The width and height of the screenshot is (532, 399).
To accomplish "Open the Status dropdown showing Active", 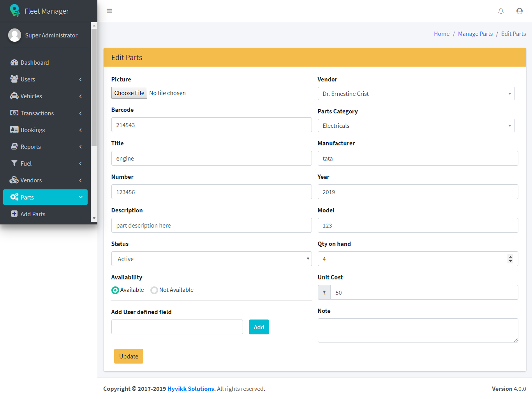I will (x=211, y=259).
